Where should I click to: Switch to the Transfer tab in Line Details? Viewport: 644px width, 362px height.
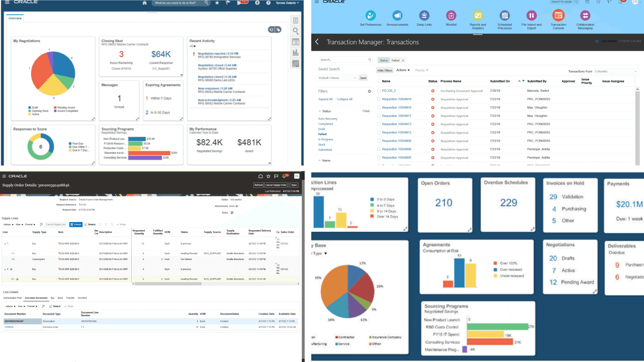pyautogui.click(x=70, y=298)
